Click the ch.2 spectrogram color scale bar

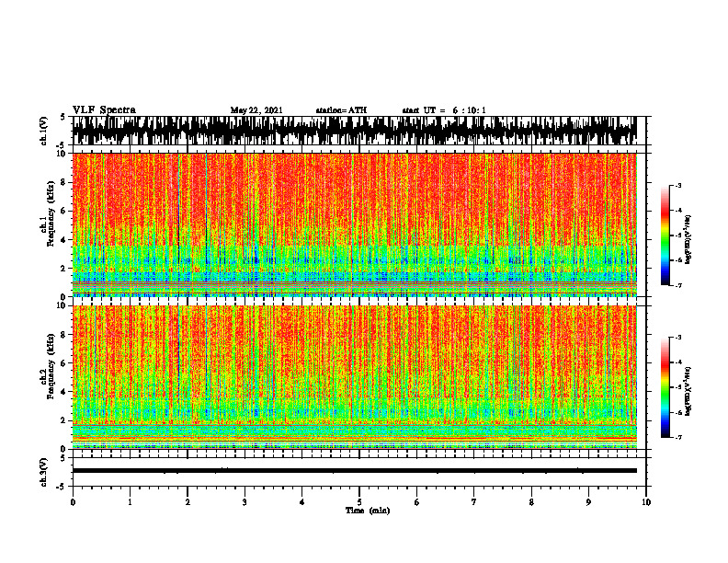[665, 387]
